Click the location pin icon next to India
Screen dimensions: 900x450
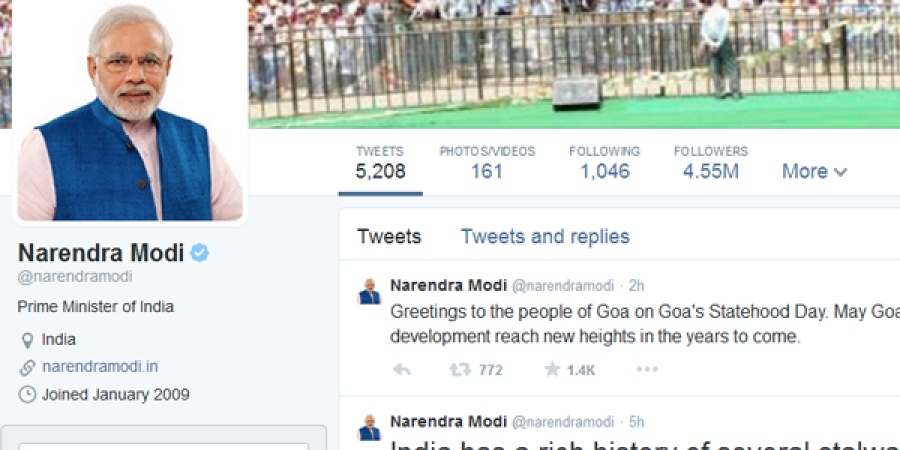[27, 340]
